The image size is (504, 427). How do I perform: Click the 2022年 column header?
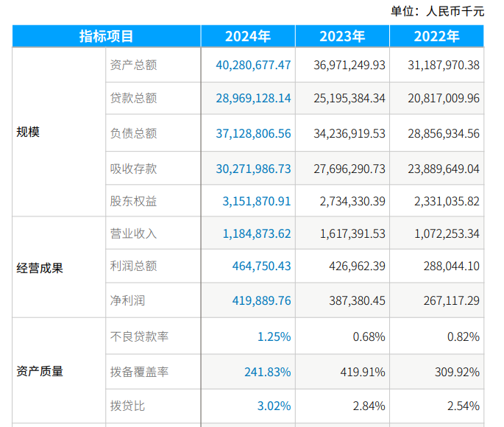click(x=436, y=37)
